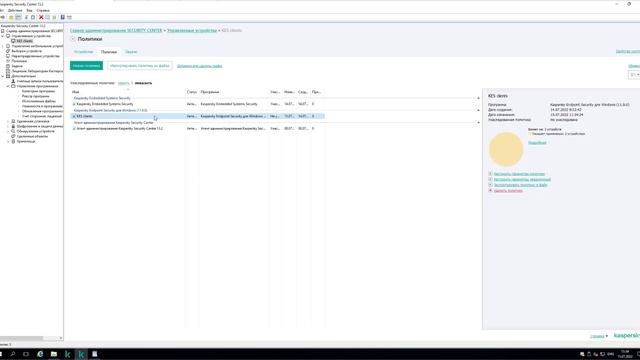Switch to the Политики tab

[109, 52]
